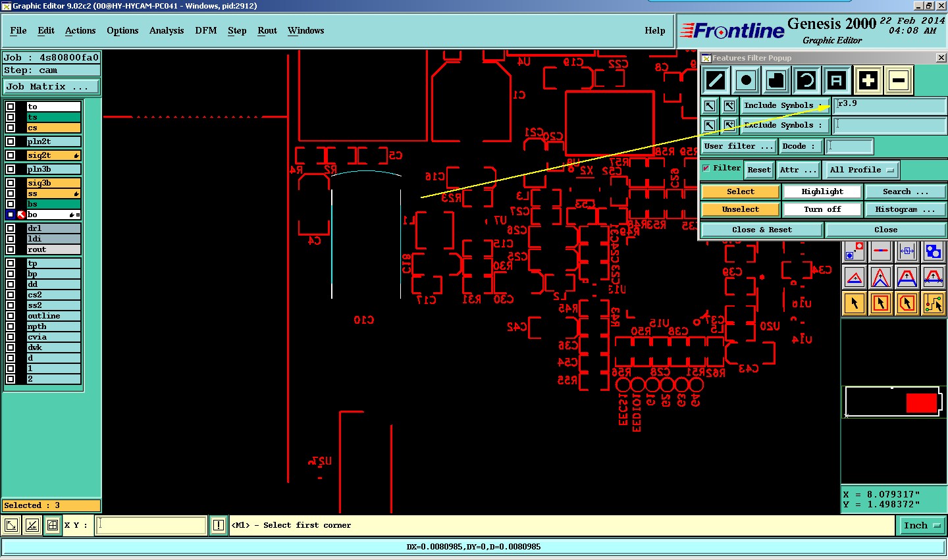Open the Edit menu
Screen dimensions: 948x560
[46, 30]
